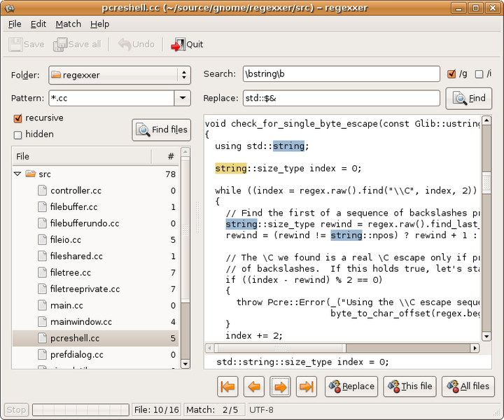Select the pcreshell.cc row
This screenshot has height=420, width=504.
click(x=96, y=338)
